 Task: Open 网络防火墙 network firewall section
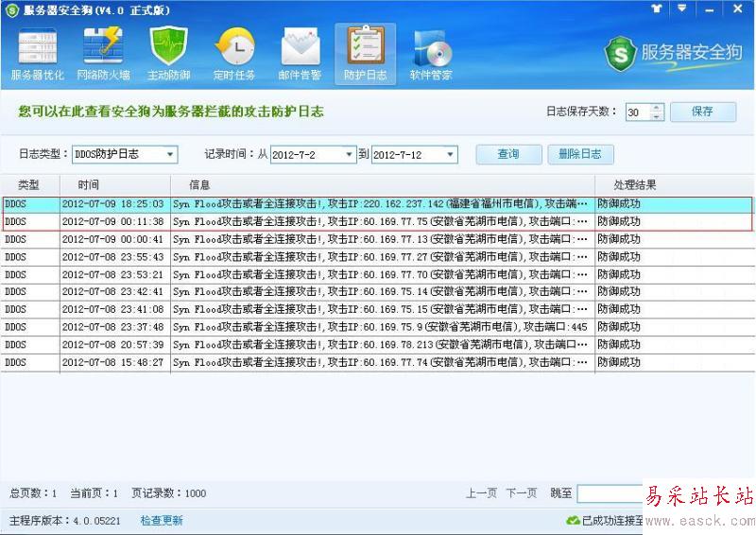pos(103,55)
